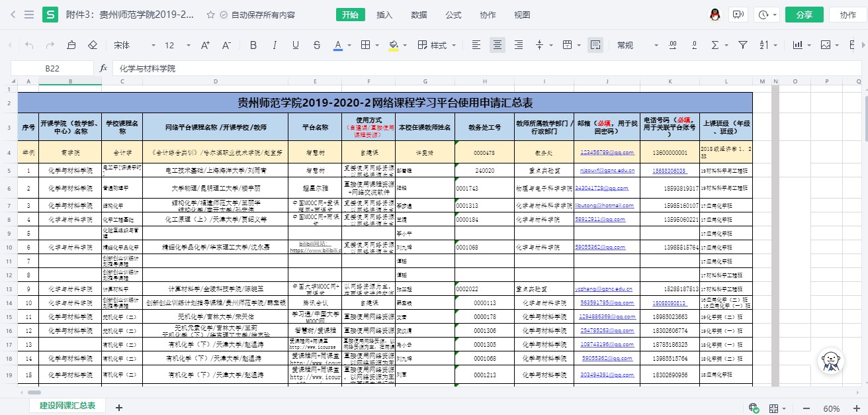Click the filter funnel icon

point(743,45)
